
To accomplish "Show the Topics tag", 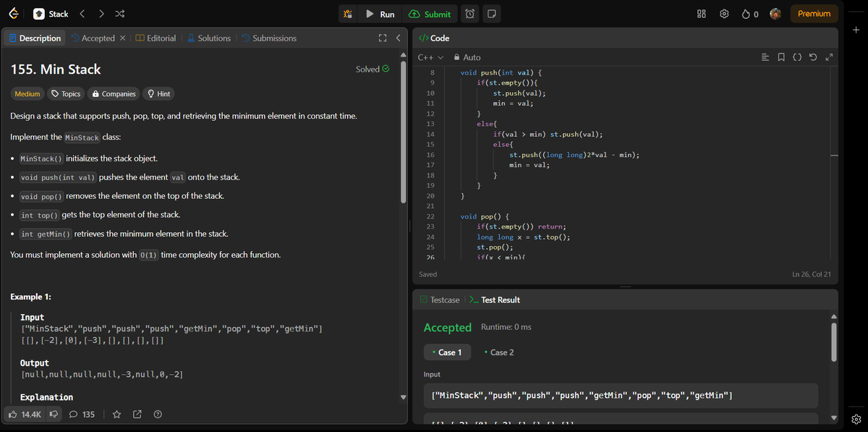I will pos(65,94).
